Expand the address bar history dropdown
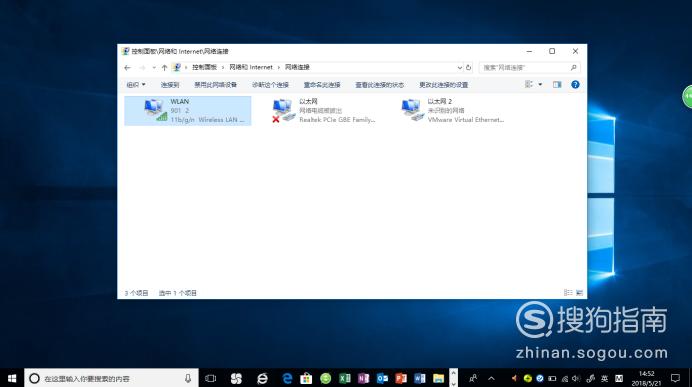 [459, 68]
